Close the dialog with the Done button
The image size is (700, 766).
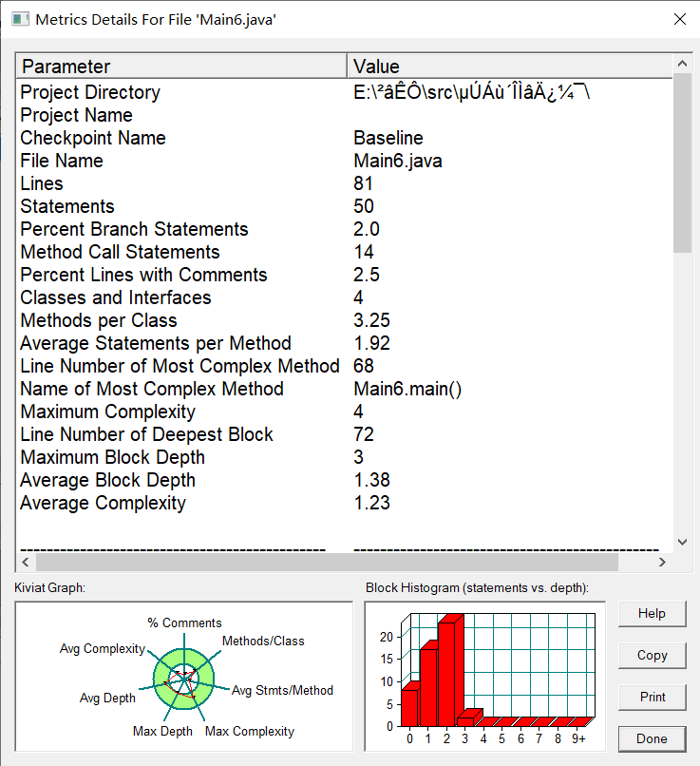(x=653, y=738)
